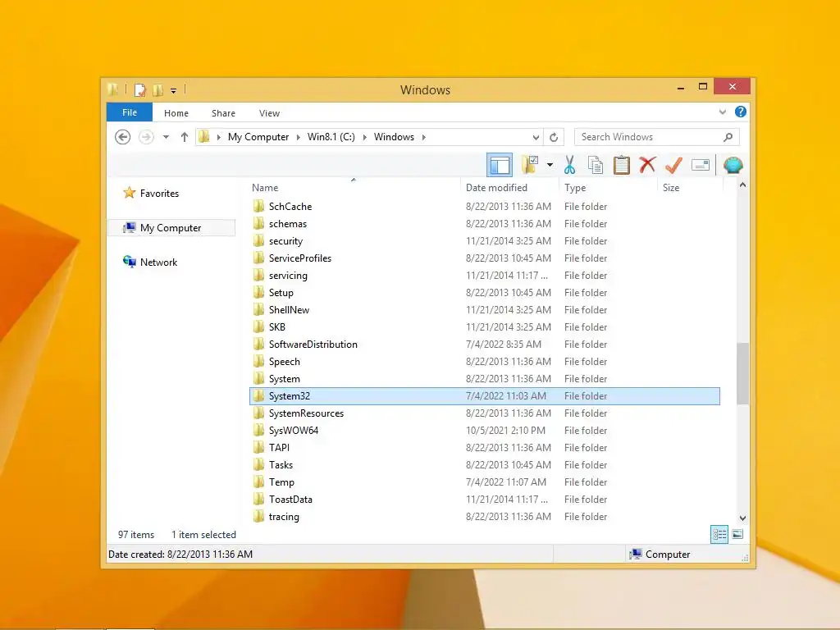Toggle the navigation pane layout button
This screenshot has height=630, width=840.
(500, 165)
